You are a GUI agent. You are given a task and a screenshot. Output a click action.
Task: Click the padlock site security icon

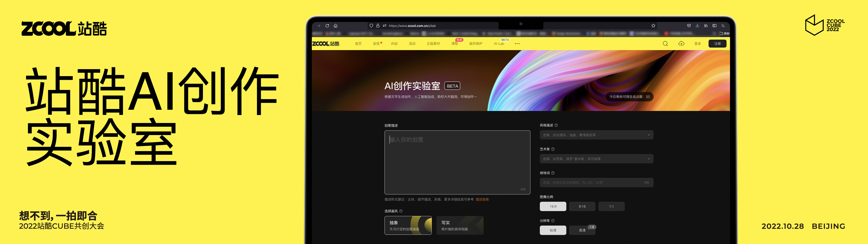pyautogui.click(x=378, y=26)
